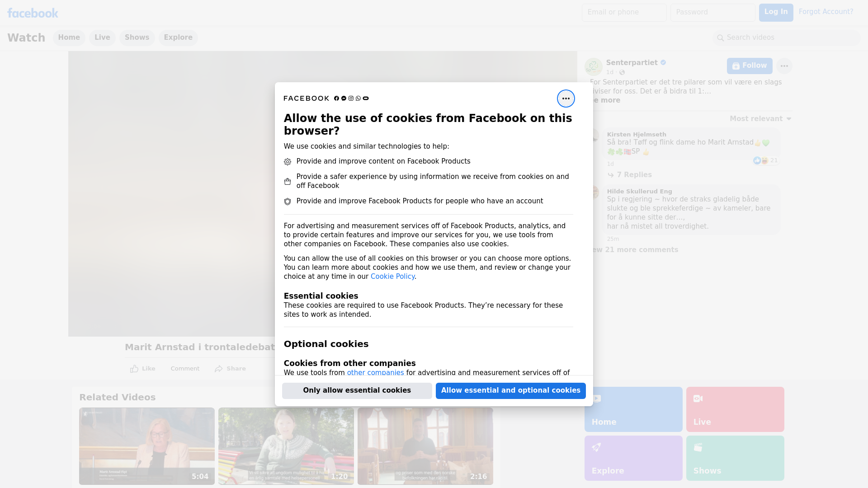Viewport: 868px width, 488px height.
Task: Click the Instagram brand icon in dialog header
Action: point(351,99)
